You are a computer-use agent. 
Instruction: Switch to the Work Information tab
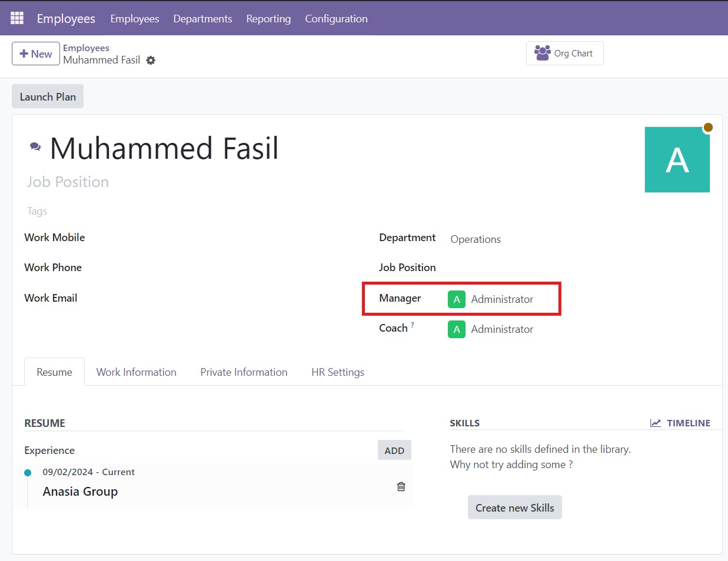(x=136, y=372)
